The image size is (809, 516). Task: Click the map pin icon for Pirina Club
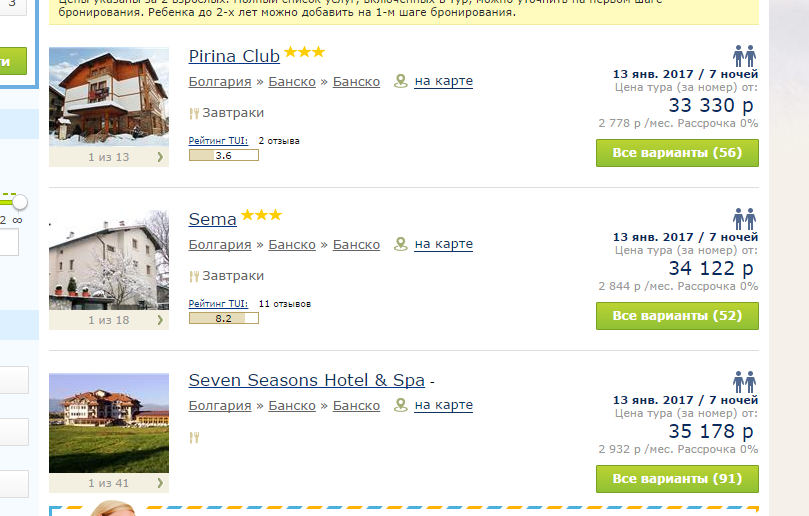click(400, 81)
